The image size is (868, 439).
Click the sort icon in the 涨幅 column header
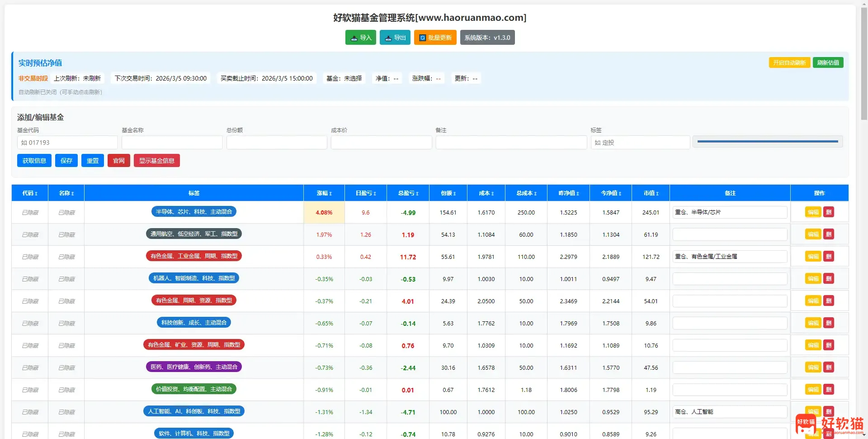[330, 193]
